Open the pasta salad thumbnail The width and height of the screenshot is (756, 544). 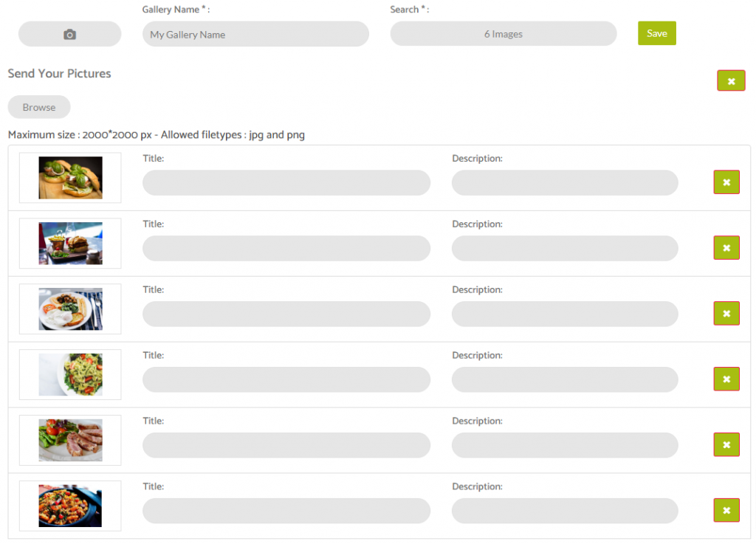click(70, 374)
